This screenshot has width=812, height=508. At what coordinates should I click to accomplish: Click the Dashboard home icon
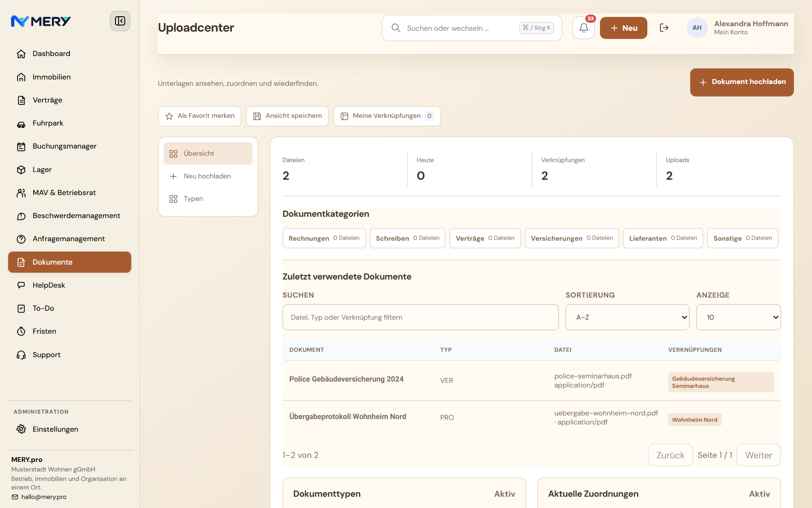click(x=21, y=54)
